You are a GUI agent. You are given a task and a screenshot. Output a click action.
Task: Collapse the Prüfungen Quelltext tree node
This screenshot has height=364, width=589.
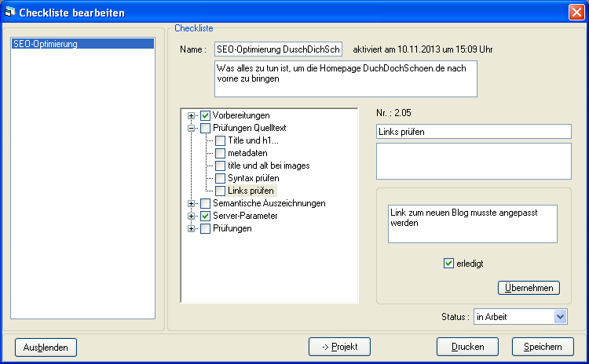(x=191, y=128)
